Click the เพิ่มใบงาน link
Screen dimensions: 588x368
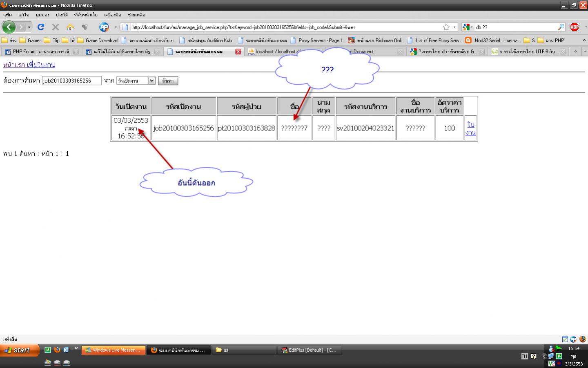40,65
